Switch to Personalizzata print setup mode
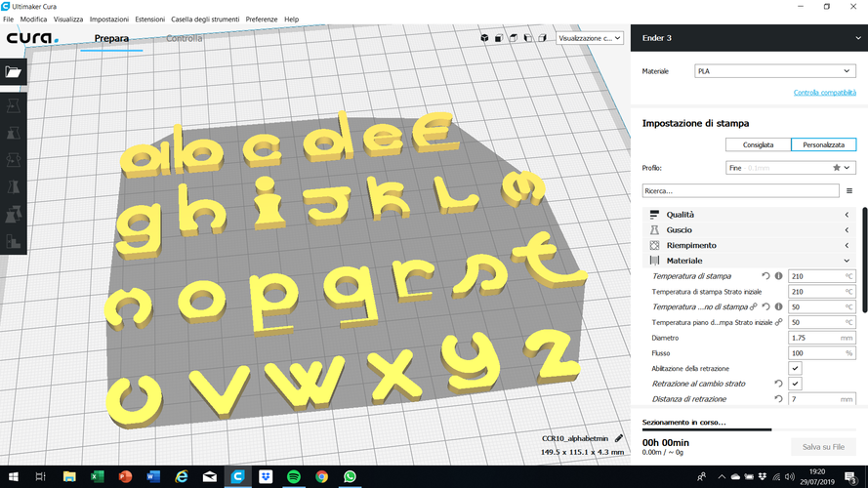This screenshot has height=488, width=868. (824, 145)
